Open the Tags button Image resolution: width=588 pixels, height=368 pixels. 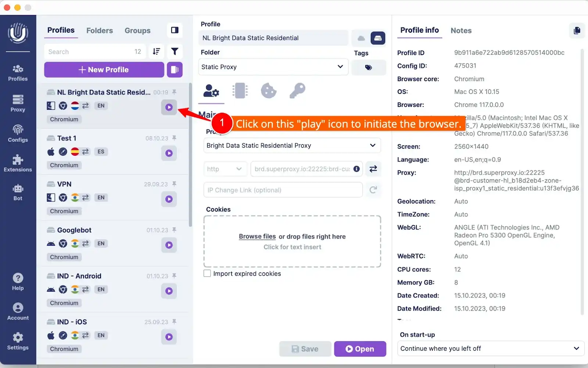click(369, 68)
